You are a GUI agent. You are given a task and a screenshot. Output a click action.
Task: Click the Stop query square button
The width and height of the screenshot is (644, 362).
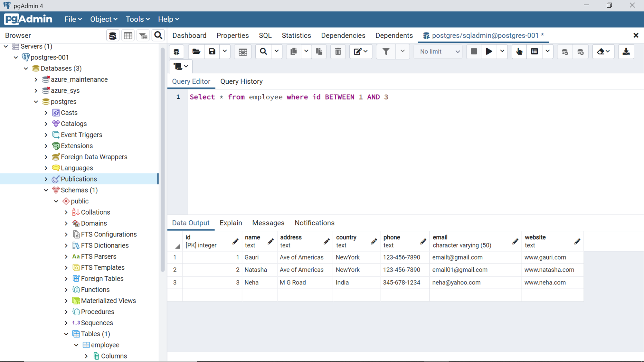click(474, 51)
